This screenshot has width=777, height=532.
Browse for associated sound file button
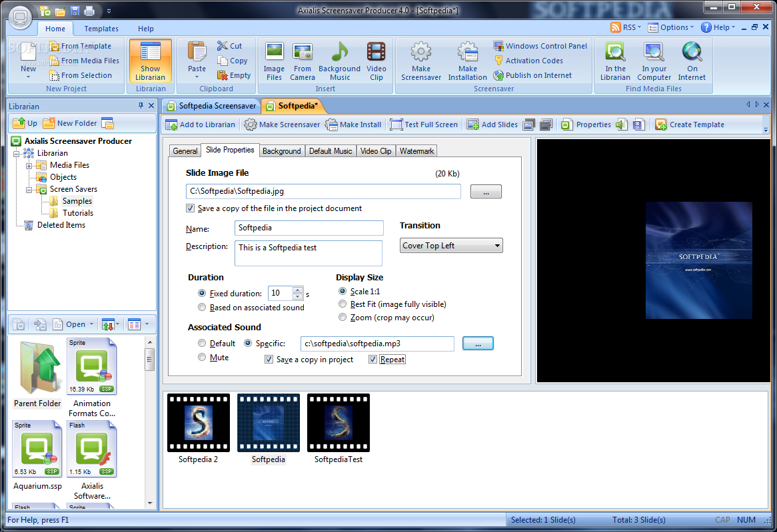478,344
